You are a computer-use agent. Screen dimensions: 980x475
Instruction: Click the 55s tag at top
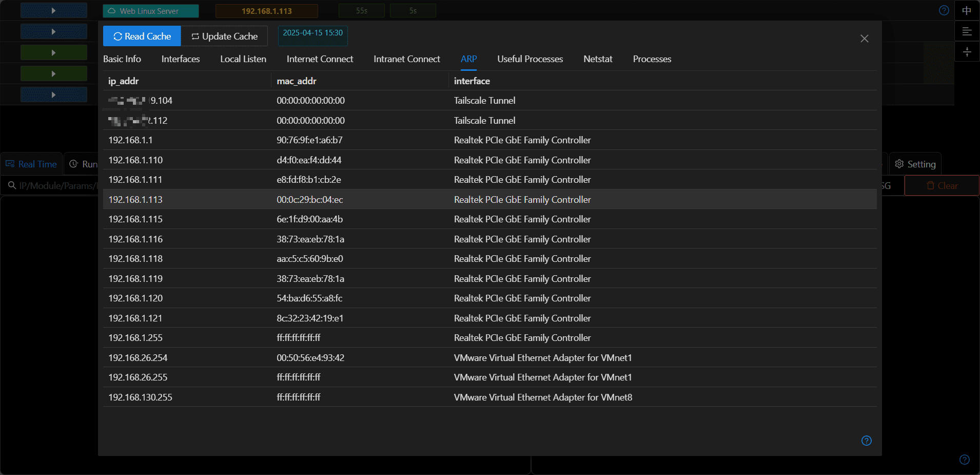[362, 11]
